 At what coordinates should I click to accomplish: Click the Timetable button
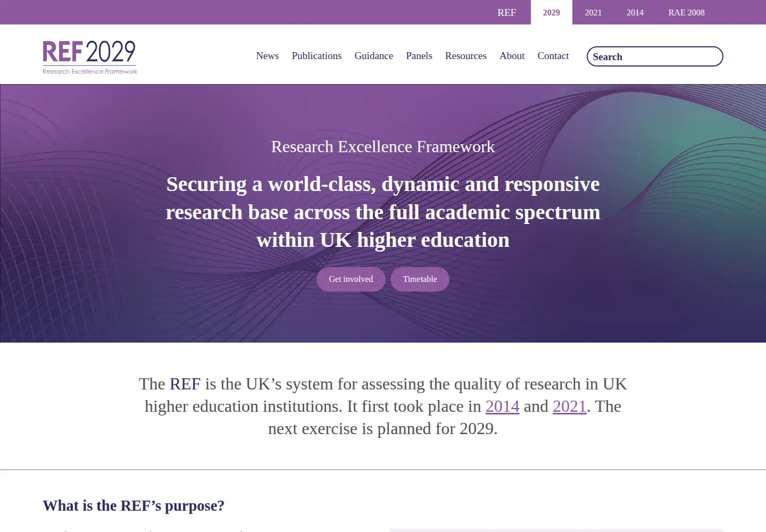(x=420, y=279)
